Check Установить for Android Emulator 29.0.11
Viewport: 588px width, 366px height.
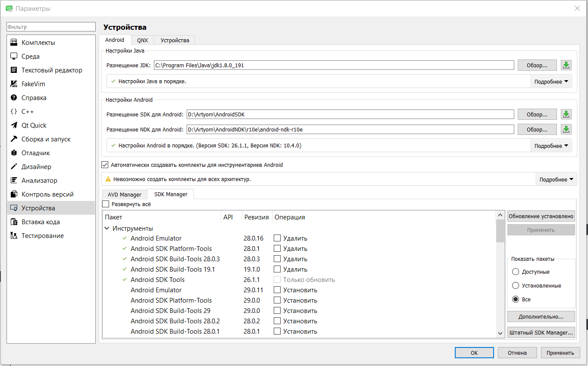277,290
